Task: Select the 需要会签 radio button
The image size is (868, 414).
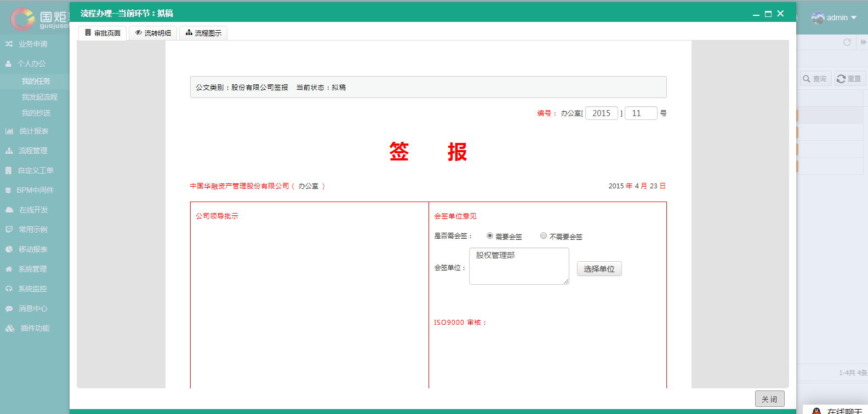Action: (490, 235)
